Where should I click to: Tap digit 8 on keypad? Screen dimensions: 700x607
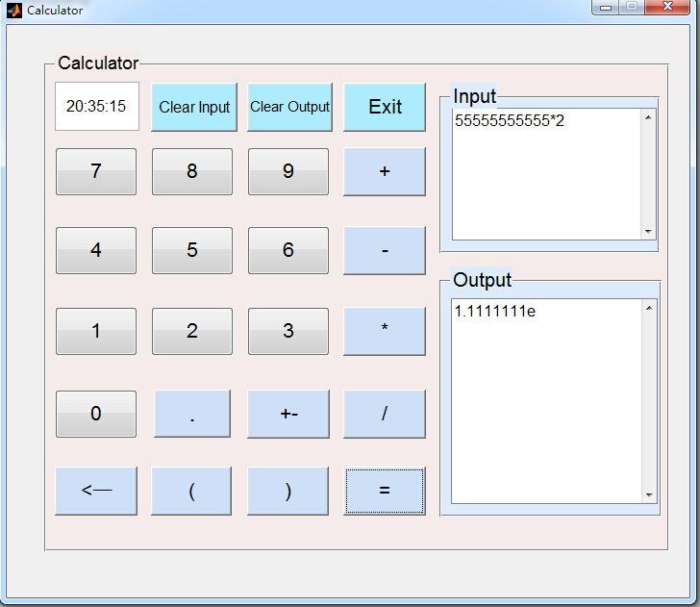click(x=192, y=171)
